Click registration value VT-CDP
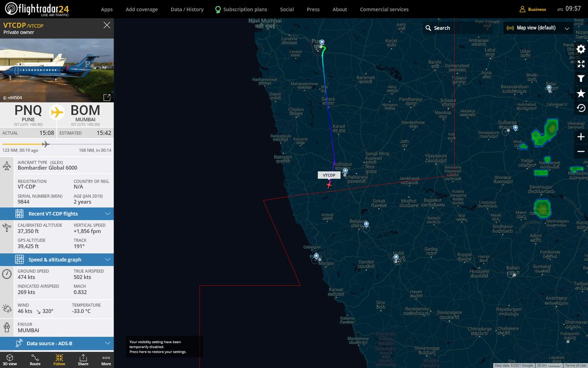 click(26, 186)
